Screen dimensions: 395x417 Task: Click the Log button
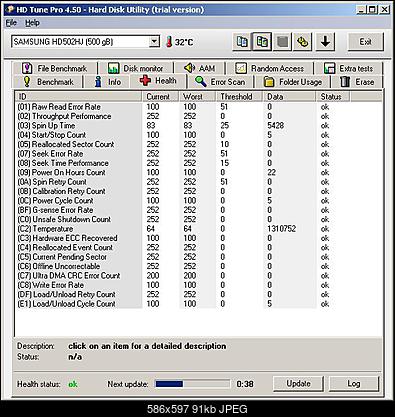(354, 384)
